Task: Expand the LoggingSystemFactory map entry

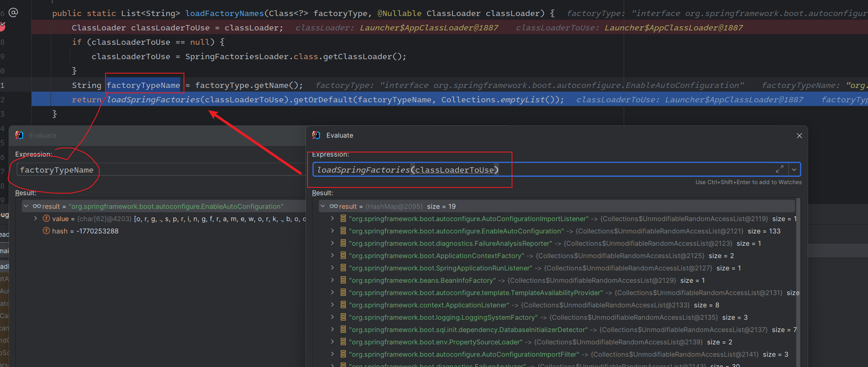Action: pos(333,317)
